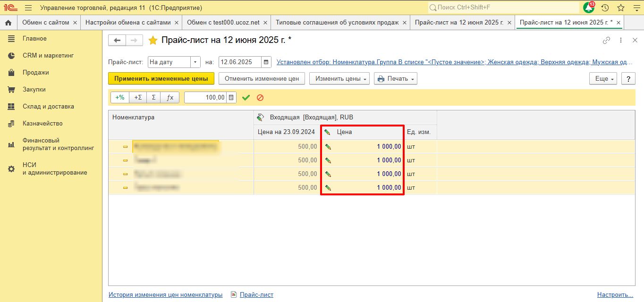Open history clock icon in title bar
The image size is (644, 302).
[605, 8]
